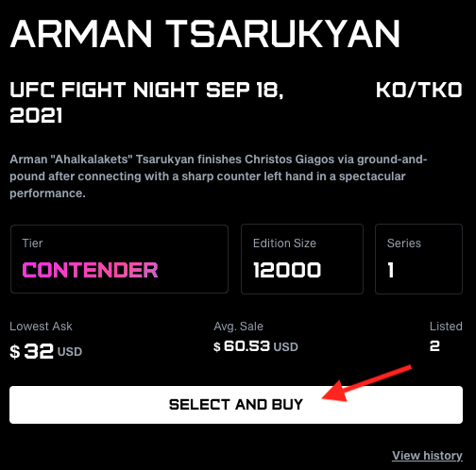This screenshot has height=470, width=476.
Task: Click the red arrow annotation
Action: [366, 383]
